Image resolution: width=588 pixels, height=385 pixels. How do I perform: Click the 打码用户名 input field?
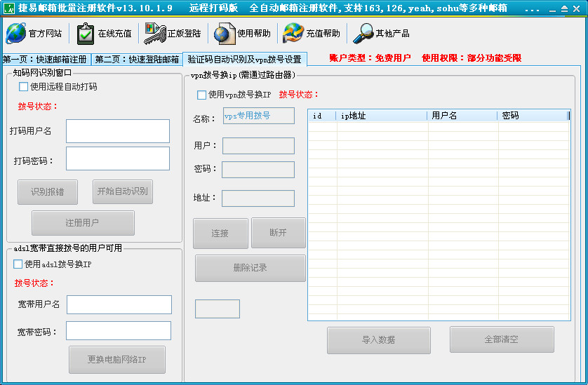click(x=118, y=131)
